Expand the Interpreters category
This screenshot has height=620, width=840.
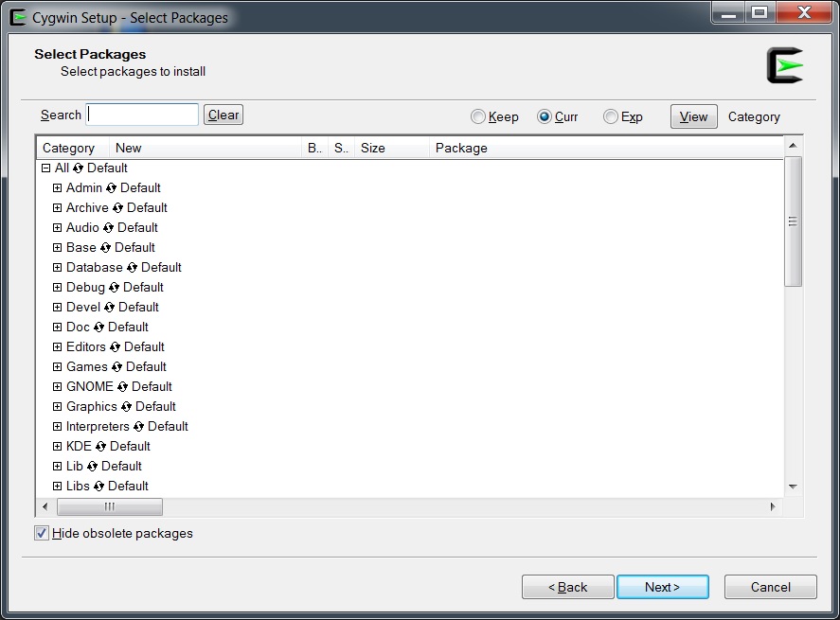[x=58, y=427]
